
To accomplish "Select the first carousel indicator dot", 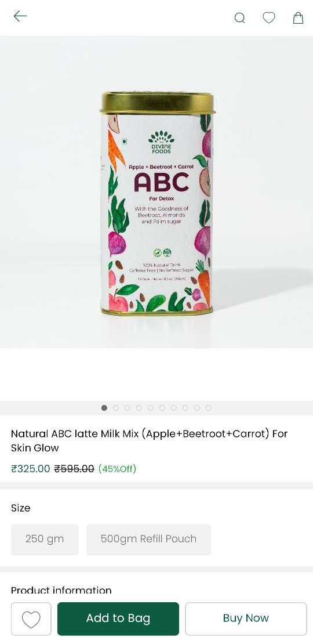I will (x=104, y=408).
